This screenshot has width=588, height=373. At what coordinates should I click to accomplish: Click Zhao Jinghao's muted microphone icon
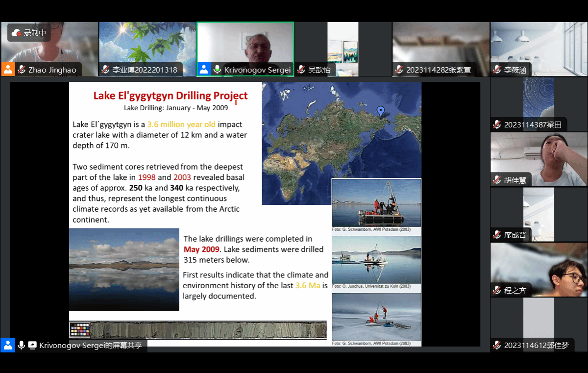click(22, 70)
